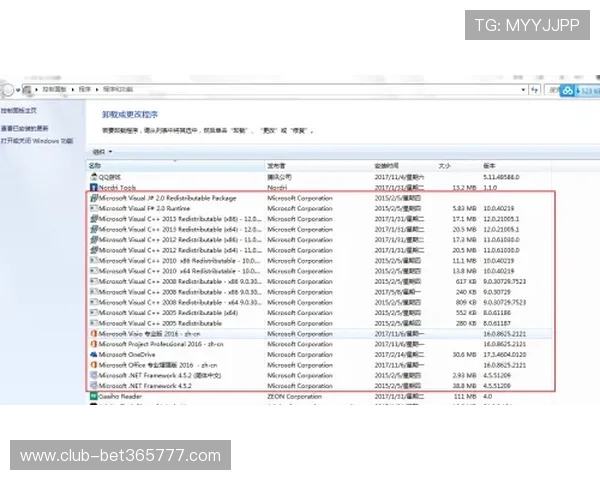Click the Microsoft Office 2016 zh-cn icon
The image size is (600, 480).
coord(94,365)
